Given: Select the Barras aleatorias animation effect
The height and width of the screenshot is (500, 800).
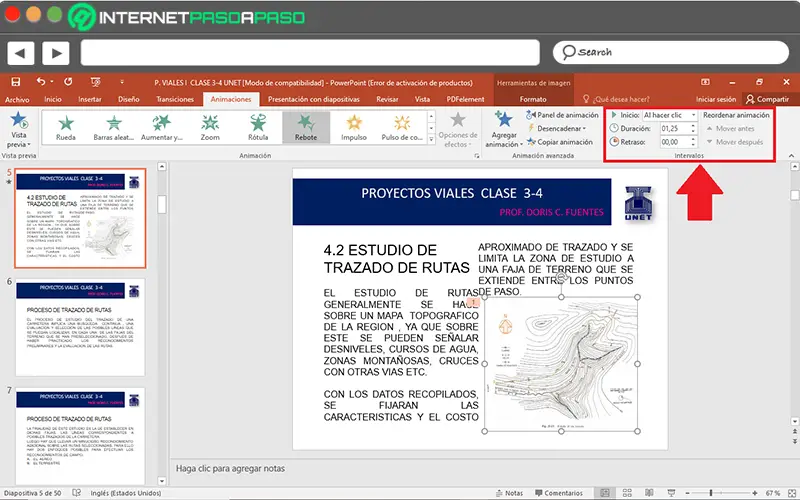Looking at the screenshot, I should pos(113,127).
